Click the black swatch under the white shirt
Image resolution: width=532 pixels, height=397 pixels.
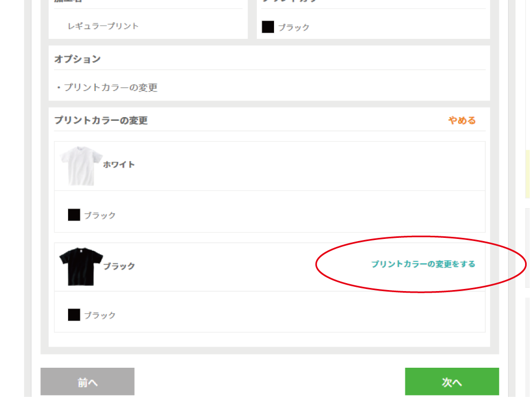73,215
